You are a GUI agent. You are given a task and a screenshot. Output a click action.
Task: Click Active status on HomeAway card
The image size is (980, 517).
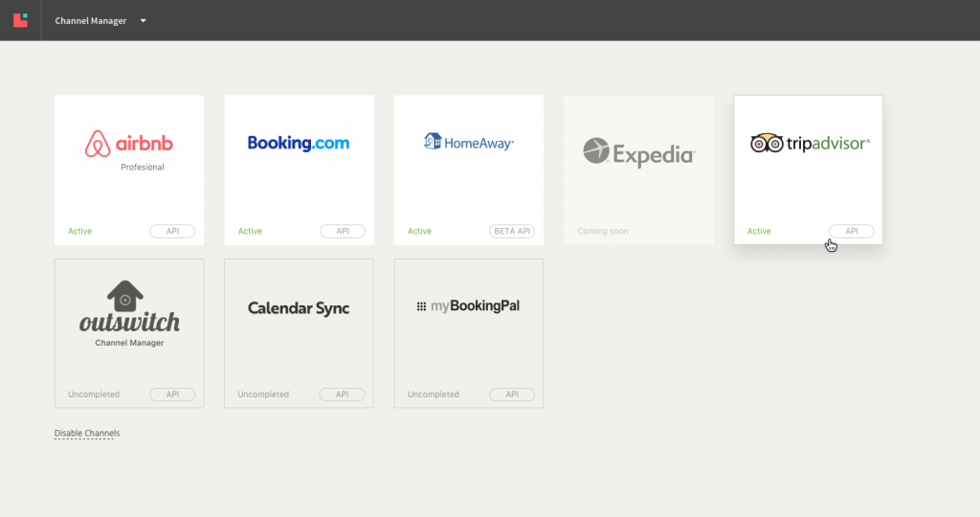point(419,232)
